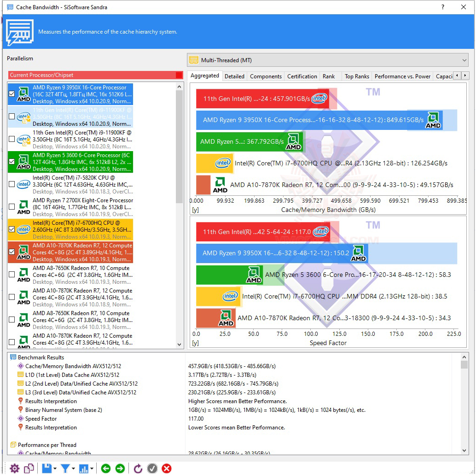Click the blue funnel filter icon
The height and width of the screenshot is (475, 476).
pyautogui.click(x=65, y=468)
